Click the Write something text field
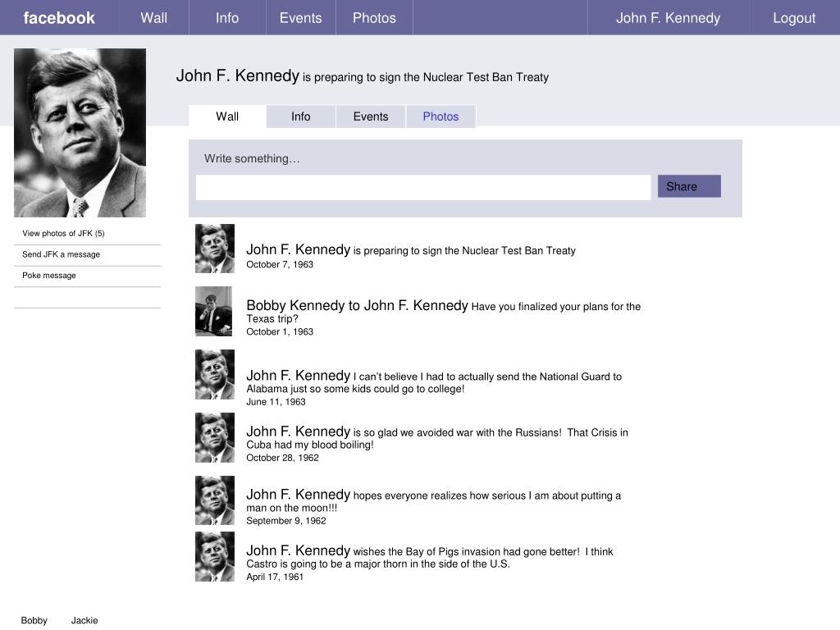 point(423,188)
